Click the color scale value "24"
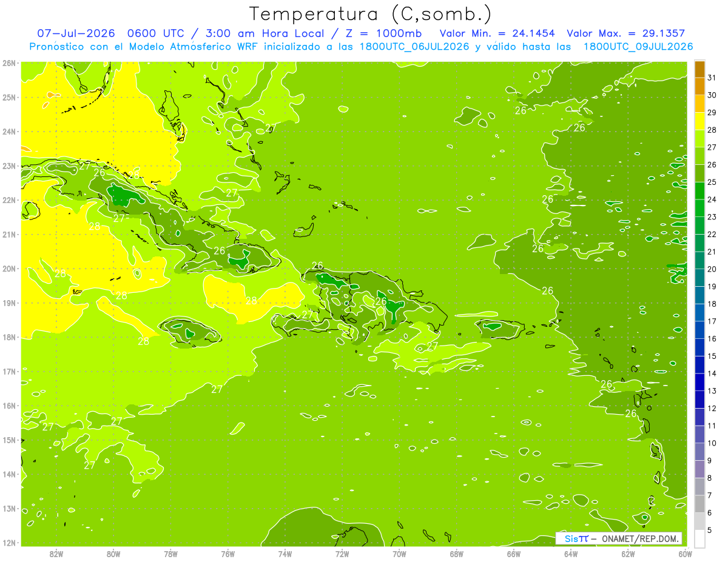This screenshot has width=728, height=562. click(712, 199)
